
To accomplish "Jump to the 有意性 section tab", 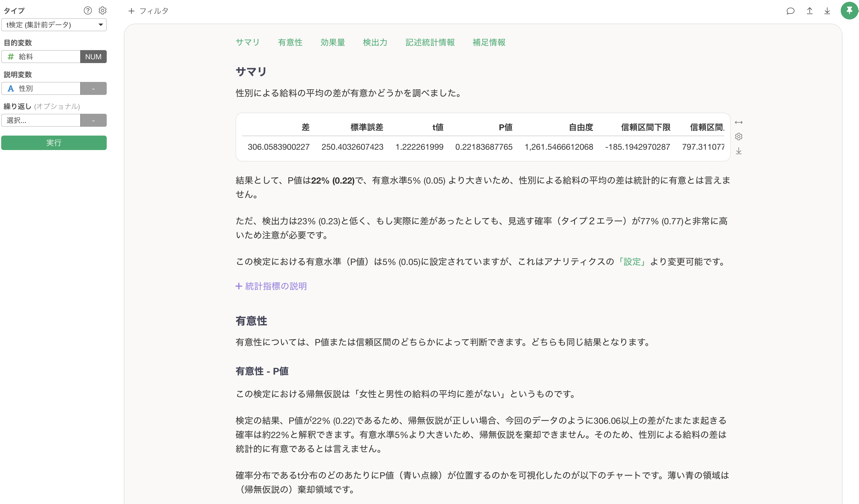I will click(290, 42).
